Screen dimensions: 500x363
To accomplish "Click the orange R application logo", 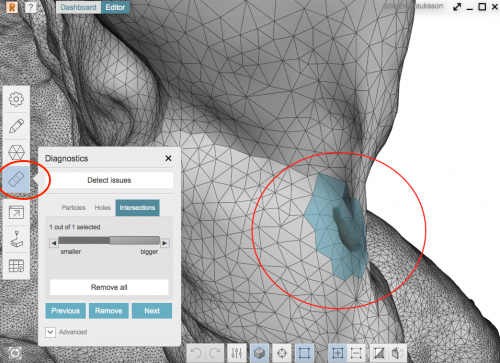I will point(12,7).
